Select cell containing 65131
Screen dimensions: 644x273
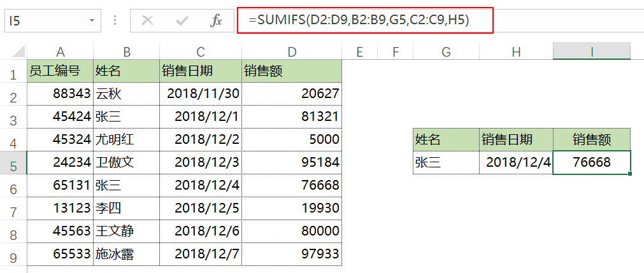61,186
